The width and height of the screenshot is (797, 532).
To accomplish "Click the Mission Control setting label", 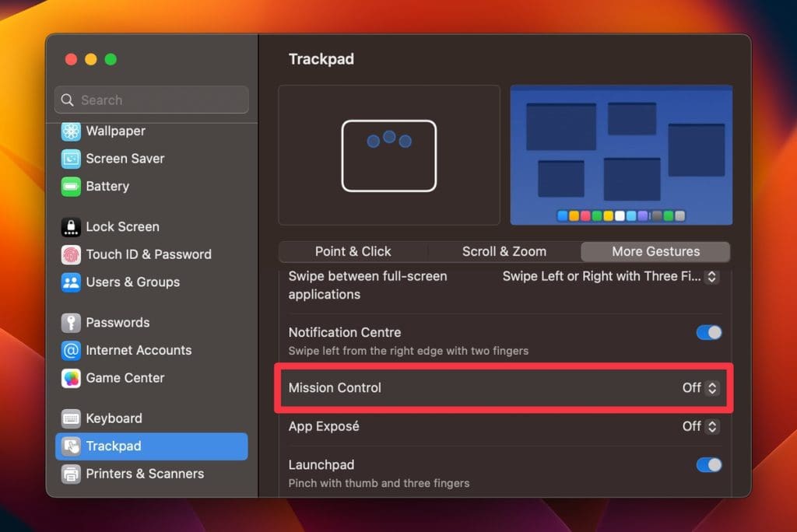I will (335, 387).
